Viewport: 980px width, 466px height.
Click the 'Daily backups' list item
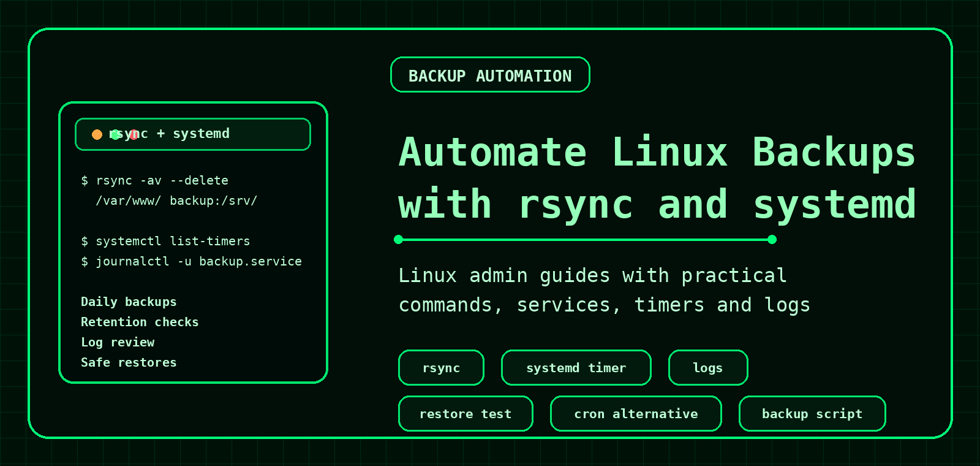pyautogui.click(x=129, y=302)
